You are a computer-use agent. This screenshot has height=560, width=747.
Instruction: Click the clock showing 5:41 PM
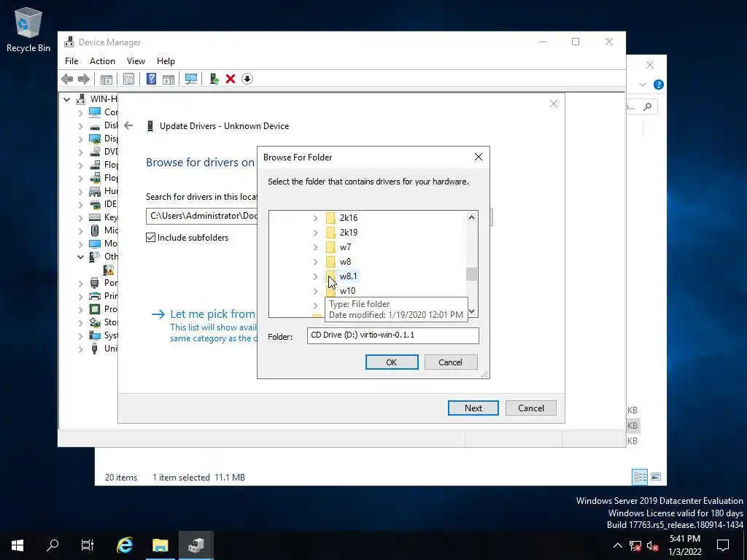tap(684, 539)
